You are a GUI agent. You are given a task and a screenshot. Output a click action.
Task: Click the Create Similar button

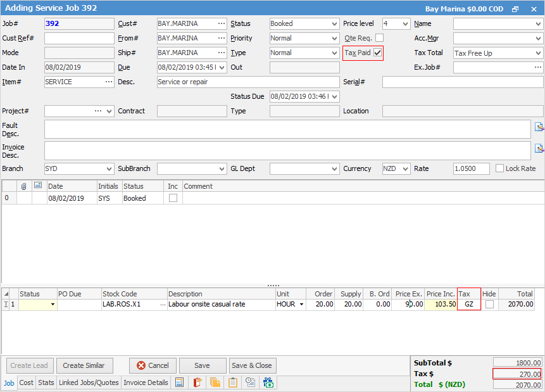click(84, 365)
